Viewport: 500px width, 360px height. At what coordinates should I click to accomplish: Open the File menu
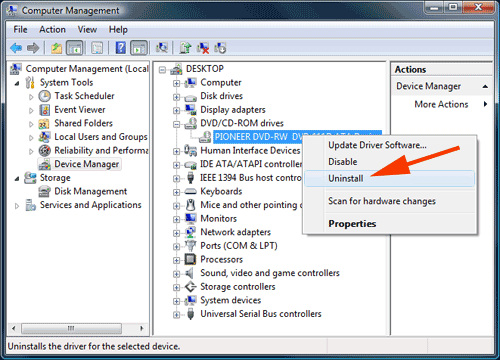tap(20, 30)
